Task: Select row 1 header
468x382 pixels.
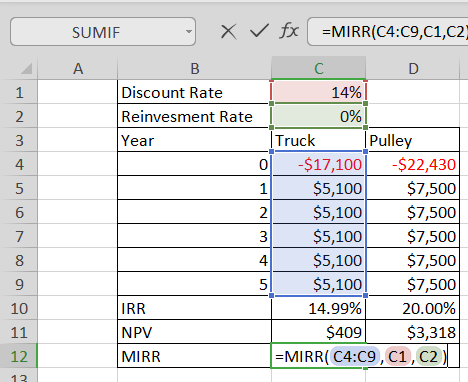Action: [x=19, y=92]
